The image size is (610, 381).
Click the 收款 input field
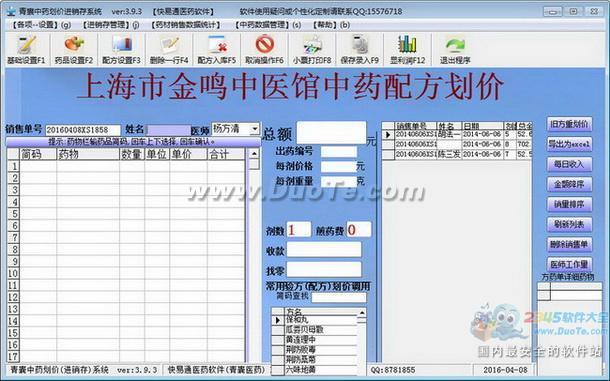[324, 250]
